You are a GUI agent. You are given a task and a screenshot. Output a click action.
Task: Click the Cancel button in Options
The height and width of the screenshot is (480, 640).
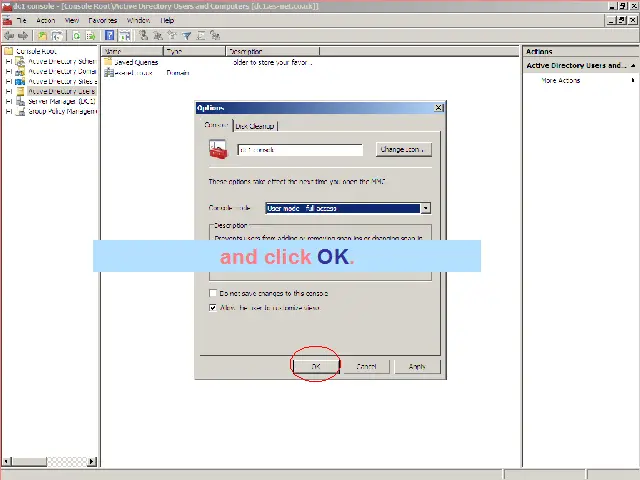[366, 366]
